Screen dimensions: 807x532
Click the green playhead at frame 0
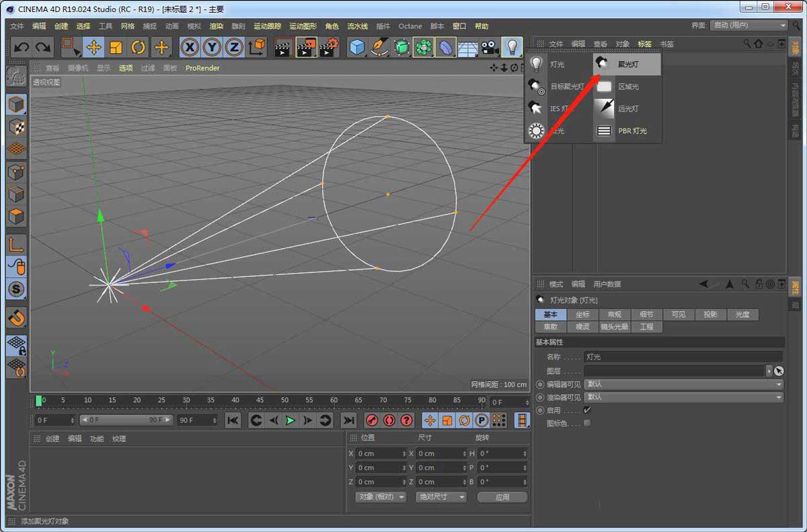pos(38,401)
